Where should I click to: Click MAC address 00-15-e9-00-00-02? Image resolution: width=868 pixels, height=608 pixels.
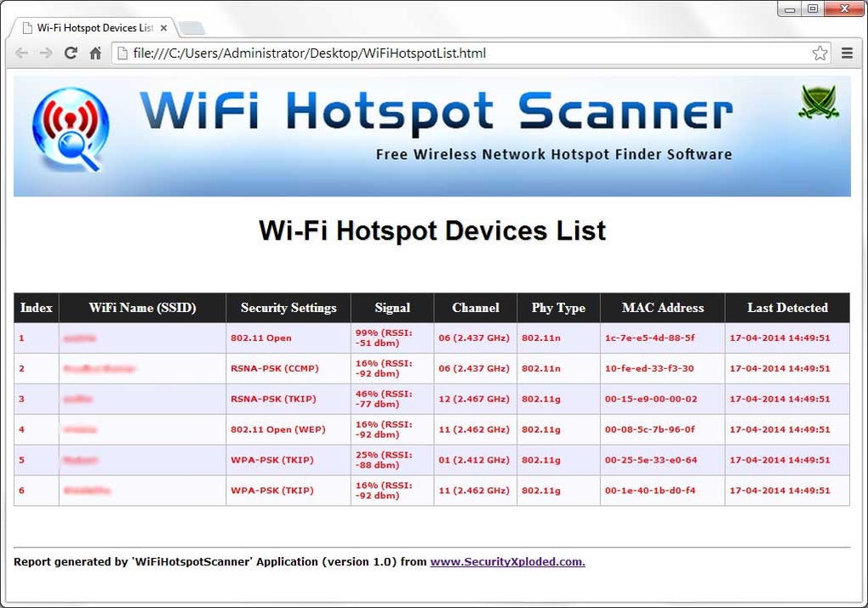[651, 399]
